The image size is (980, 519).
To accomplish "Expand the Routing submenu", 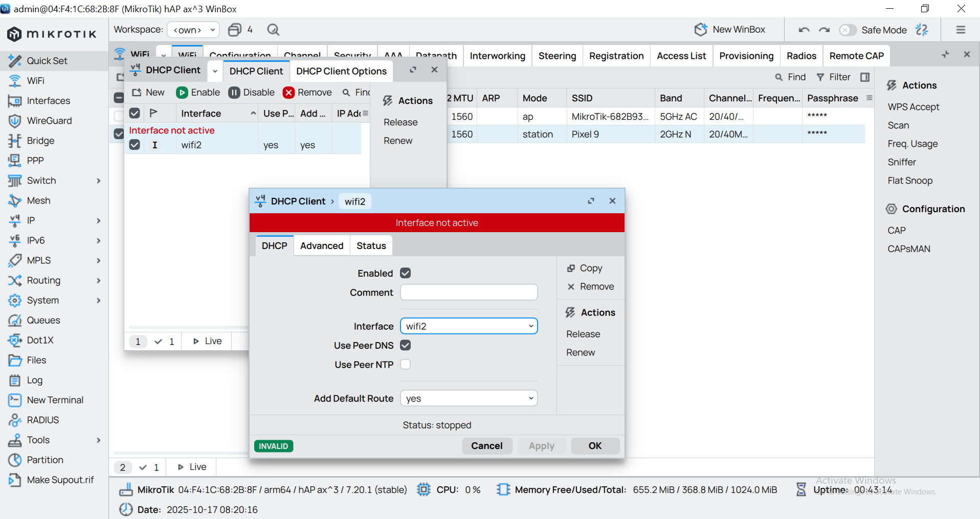I will point(98,280).
